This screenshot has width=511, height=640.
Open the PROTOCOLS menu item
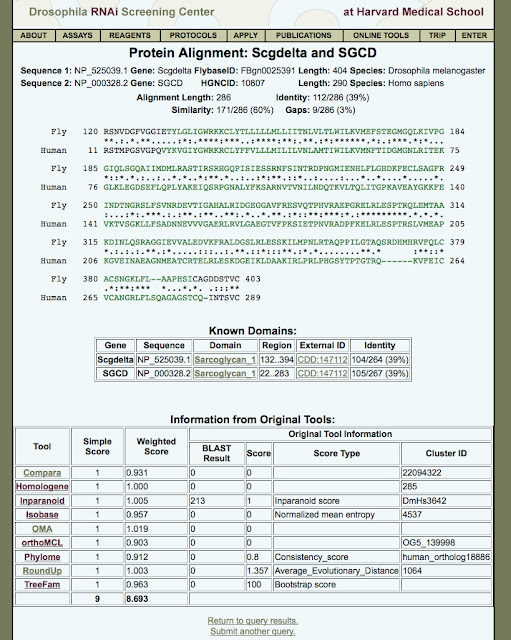(193, 36)
